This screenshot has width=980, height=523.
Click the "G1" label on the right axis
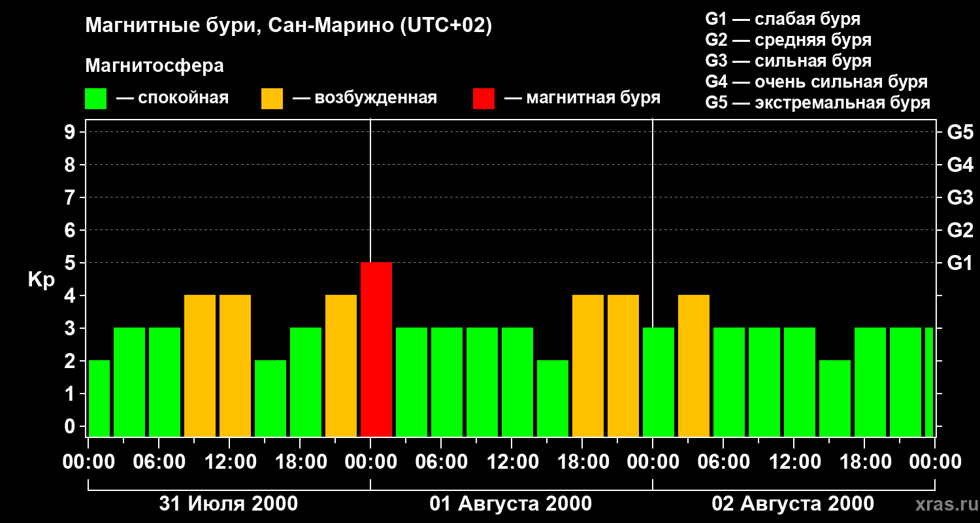point(960,263)
